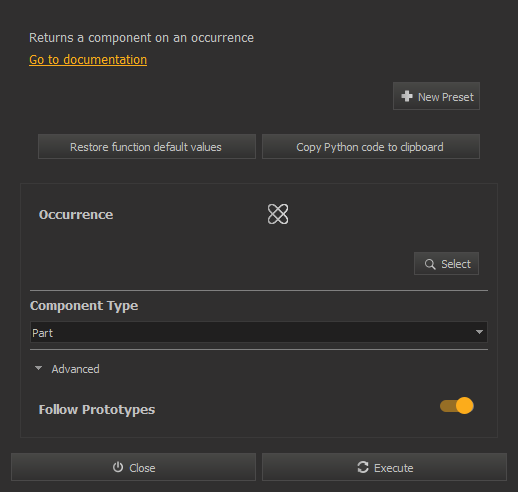The width and height of the screenshot is (518, 492).
Task: Open Component Type dropdown via its arrow
Action: pos(479,332)
